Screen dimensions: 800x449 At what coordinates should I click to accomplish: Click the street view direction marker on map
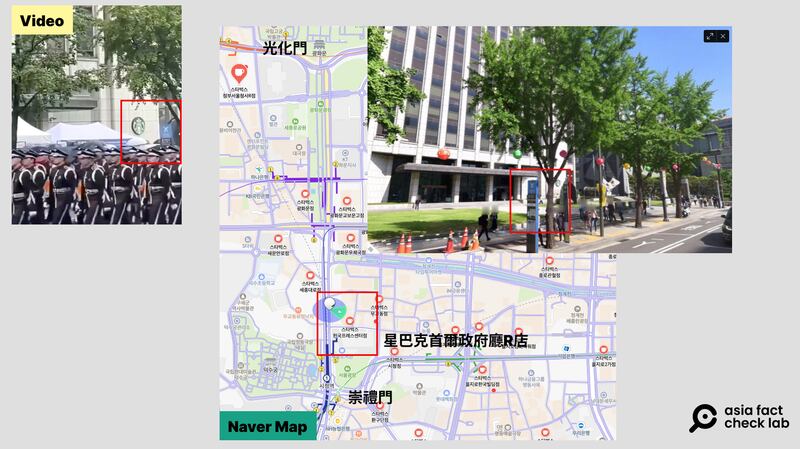click(330, 308)
